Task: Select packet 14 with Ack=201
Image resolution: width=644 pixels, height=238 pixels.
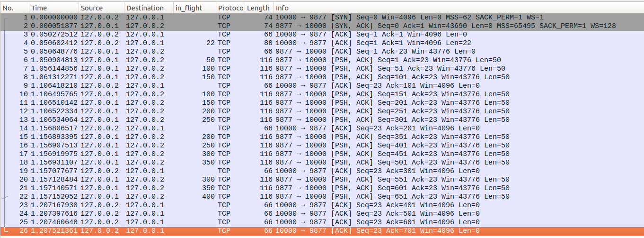Action: click(322, 128)
